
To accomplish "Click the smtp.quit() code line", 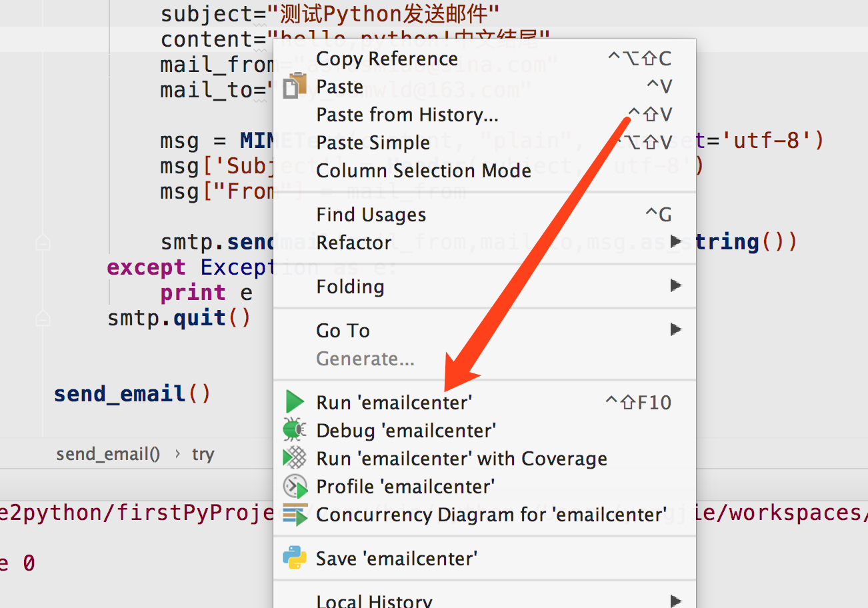I will point(179,318).
